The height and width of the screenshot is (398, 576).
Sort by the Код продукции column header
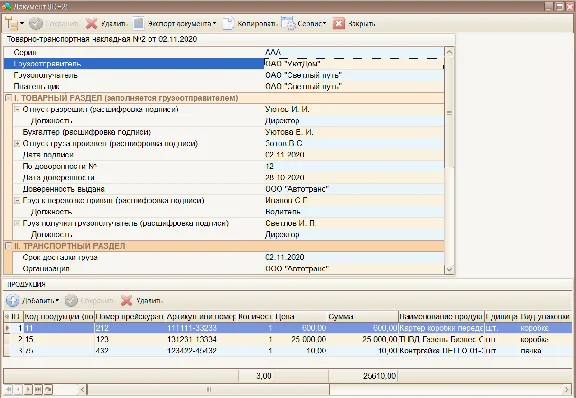(59, 316)
